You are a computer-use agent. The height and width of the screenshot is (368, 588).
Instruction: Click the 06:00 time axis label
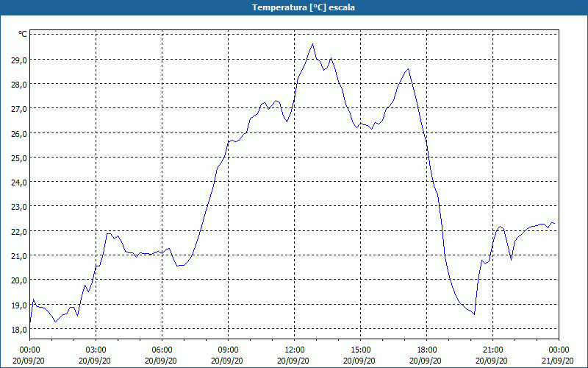pos(162,350)
